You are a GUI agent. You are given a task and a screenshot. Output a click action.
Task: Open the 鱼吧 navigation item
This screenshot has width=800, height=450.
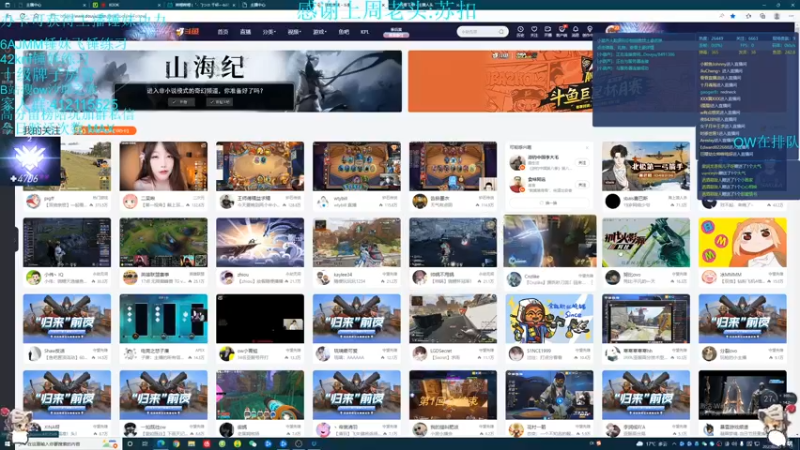click(344, 32)
